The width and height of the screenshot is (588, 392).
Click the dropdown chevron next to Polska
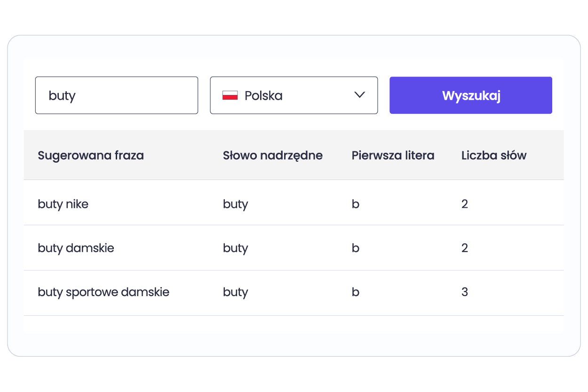359,95
